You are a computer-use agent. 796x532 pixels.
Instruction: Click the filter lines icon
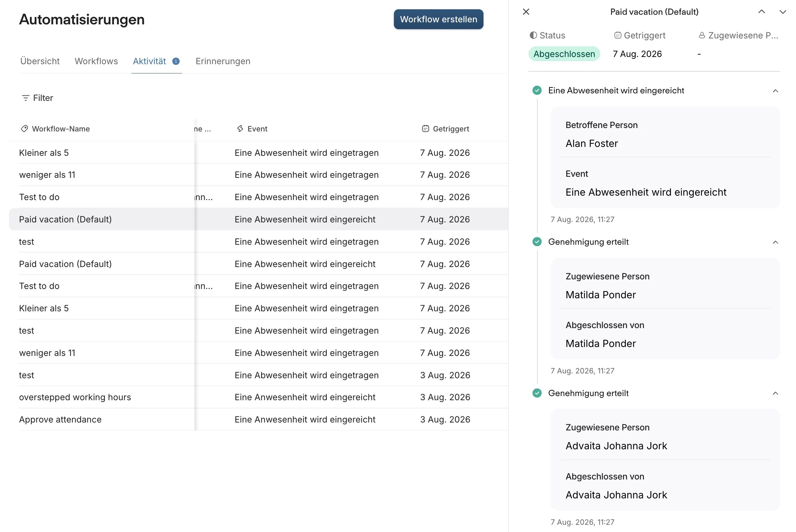[25, 98]
